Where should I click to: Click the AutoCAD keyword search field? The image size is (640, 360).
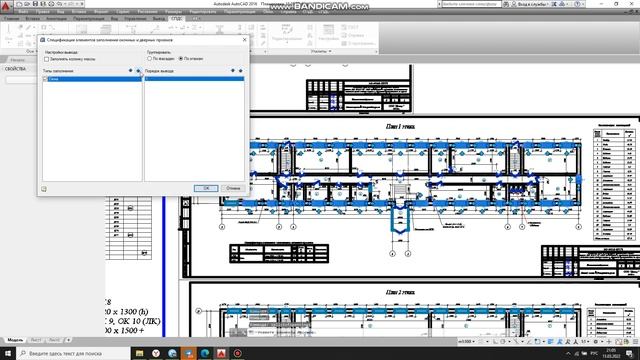pos(471,4)
